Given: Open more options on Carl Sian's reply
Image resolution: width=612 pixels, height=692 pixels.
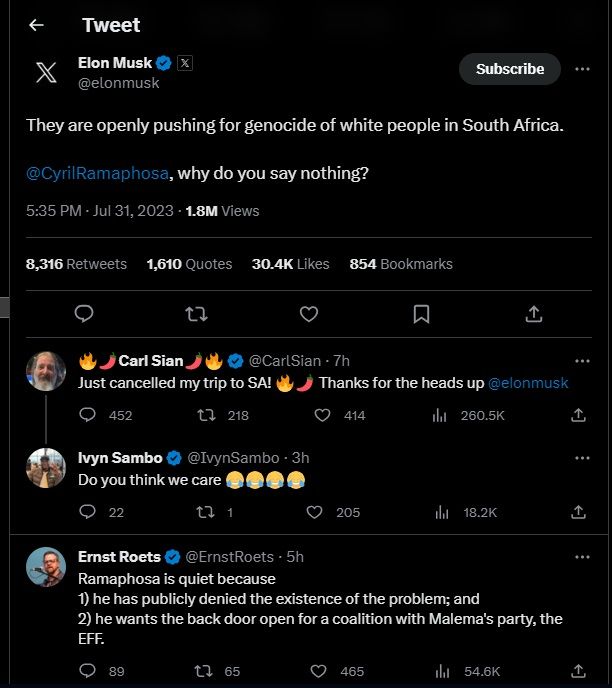Looking at the screenshot, I should click(x=582, y=361).
